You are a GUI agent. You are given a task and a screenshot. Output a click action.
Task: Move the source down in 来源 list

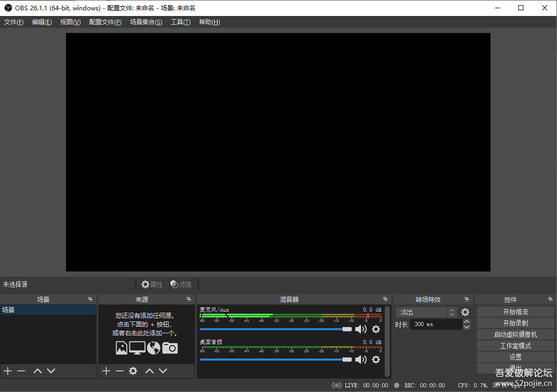[163, 371]
